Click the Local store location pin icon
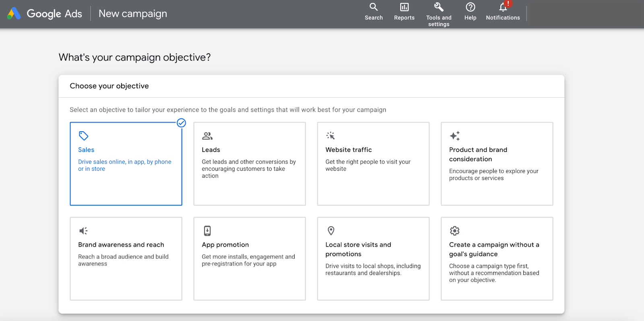This screenshot has height=321, width=644. coord(331,231)
